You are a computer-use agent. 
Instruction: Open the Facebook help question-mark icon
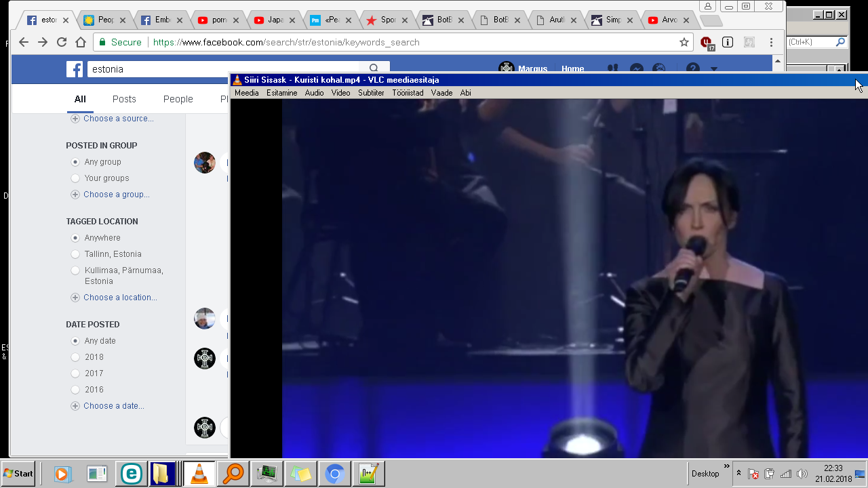(692, 68)
